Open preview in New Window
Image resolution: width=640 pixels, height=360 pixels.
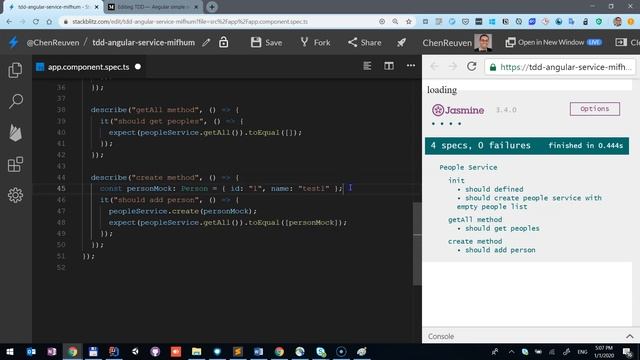pos(553,42)
